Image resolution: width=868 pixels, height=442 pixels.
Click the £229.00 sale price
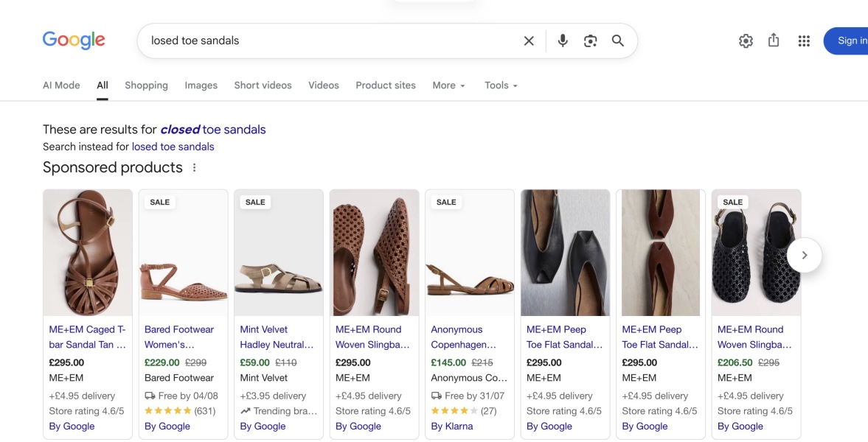pyautogui.click(x=162, y=363)
